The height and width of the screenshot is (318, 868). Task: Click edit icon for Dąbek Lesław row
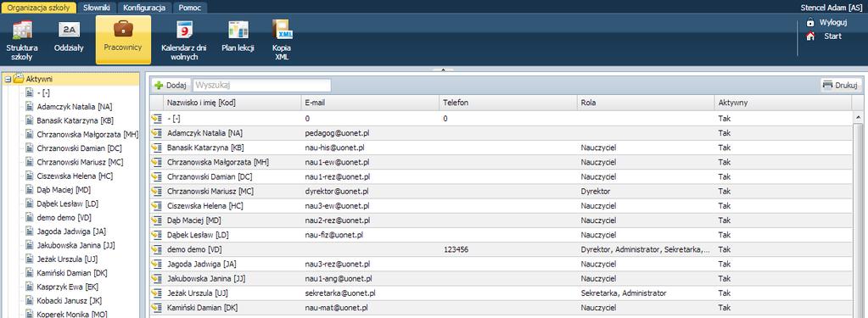coord(156,235)
